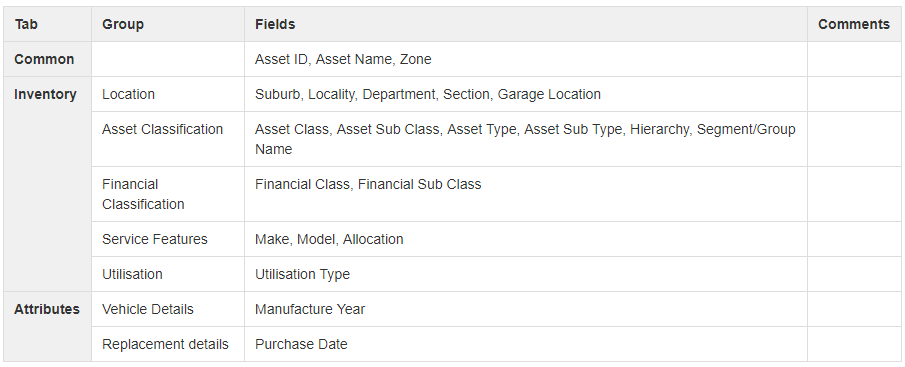Click the Manufacture Year field cell

pos(526,309)
